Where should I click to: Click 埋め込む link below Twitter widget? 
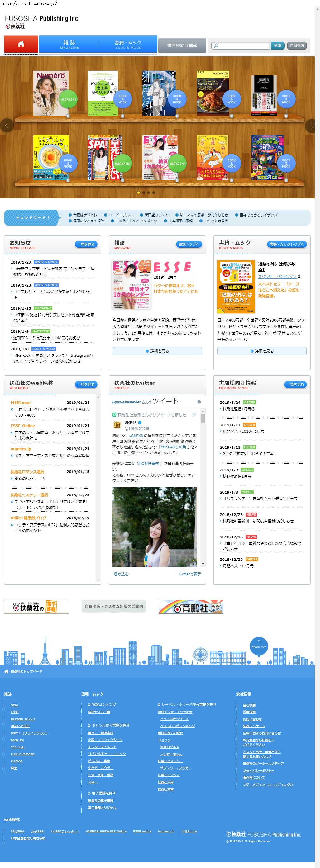[x=121, y=574]
